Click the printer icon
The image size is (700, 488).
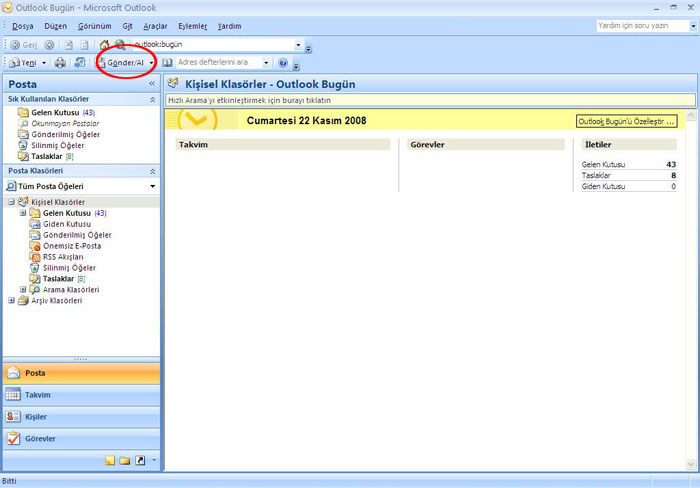click(60, 63)
